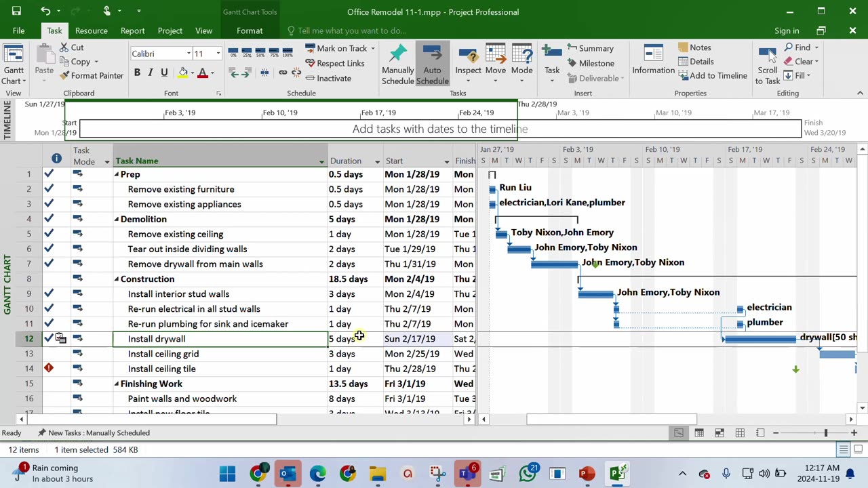Apply Underline formatting
The height and width of the screenshot is (488, 868).
(164, 73)
